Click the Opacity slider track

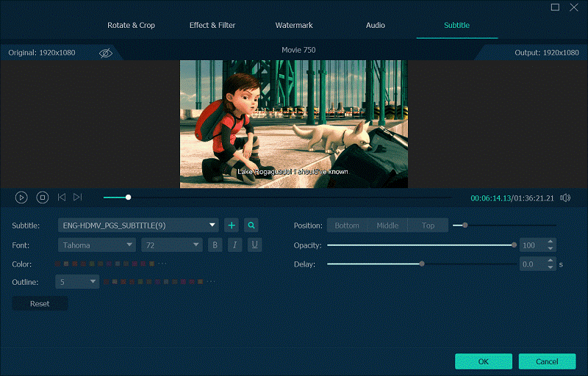point(419,245)
